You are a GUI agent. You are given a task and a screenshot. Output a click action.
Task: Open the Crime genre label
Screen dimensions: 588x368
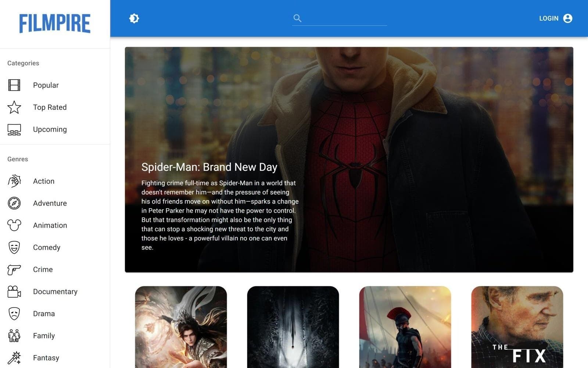pyautogui.click(x=43, y=269)
